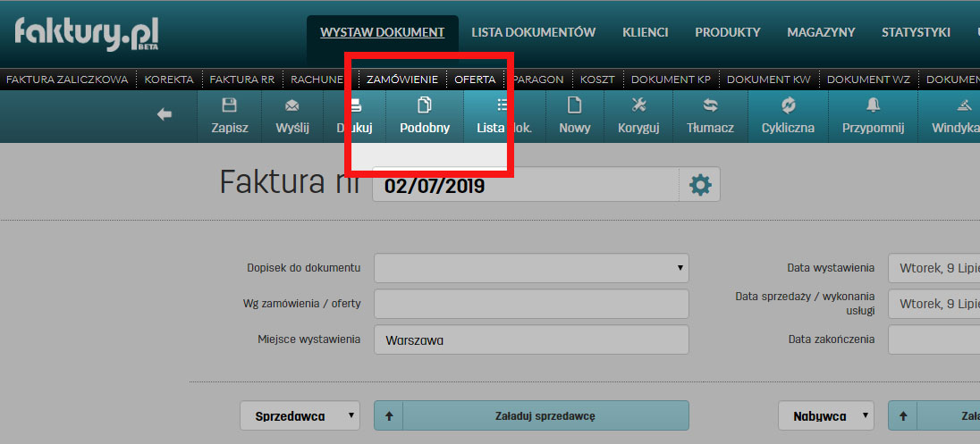Go to Klienci section
Viewport: 980px width, 444px height.
(x=645, y=32)
